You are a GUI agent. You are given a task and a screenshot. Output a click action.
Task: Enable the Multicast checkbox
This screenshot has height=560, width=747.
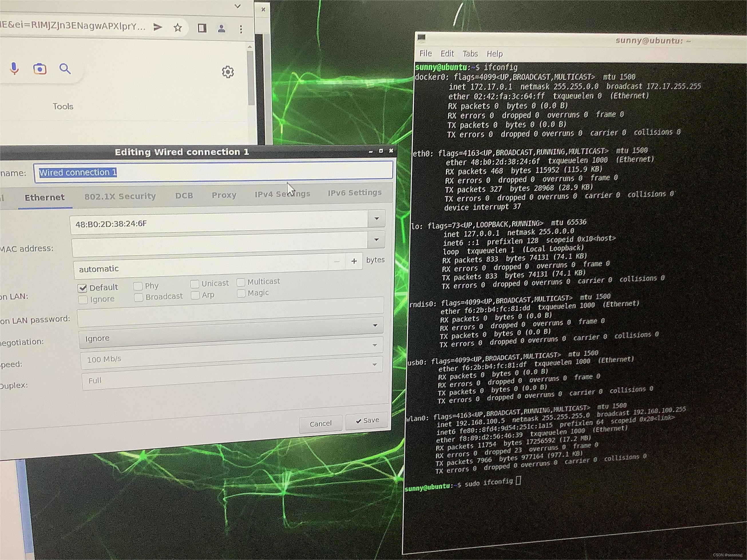click(241, 282)
